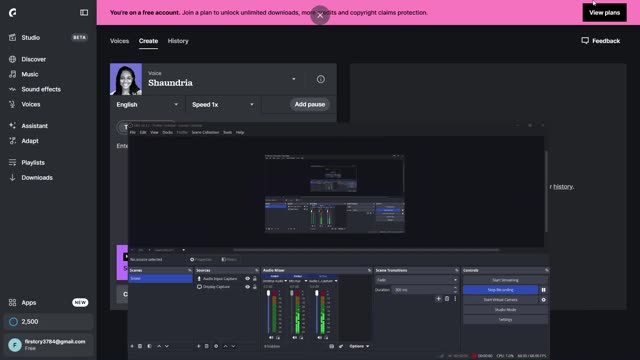
Task: Add a new scene transition with plus icon
Action: click(438, 299)
